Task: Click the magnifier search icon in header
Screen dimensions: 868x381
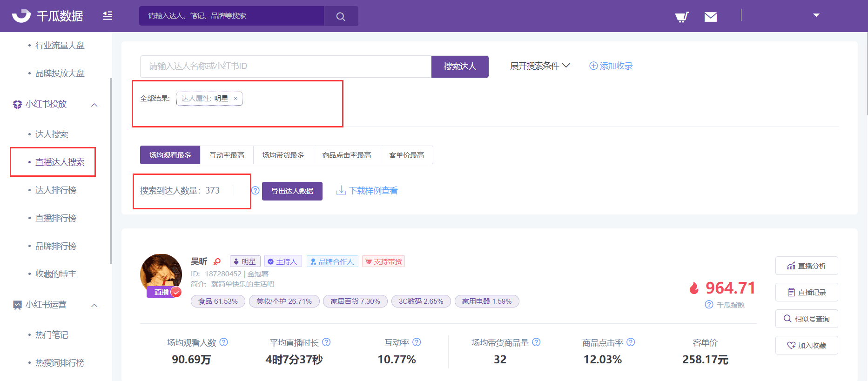Action: tap(341, 16)
